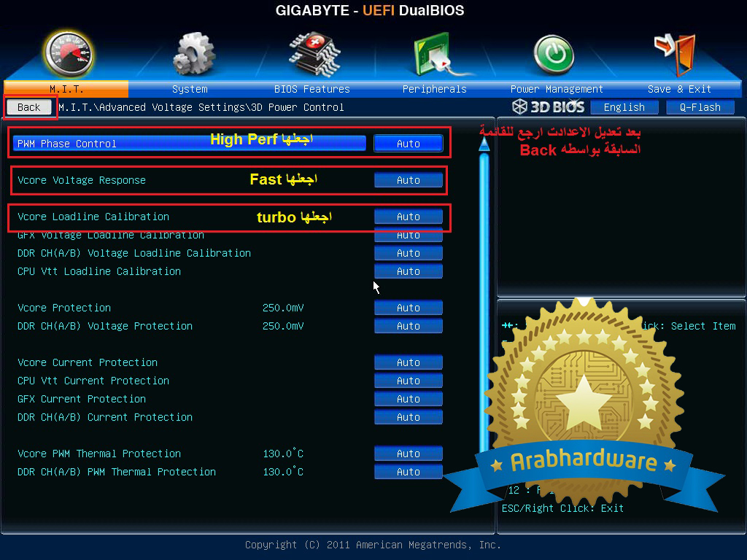
Task: Open PWM Phase Control Auto dropdown
Action: [409, 144]
